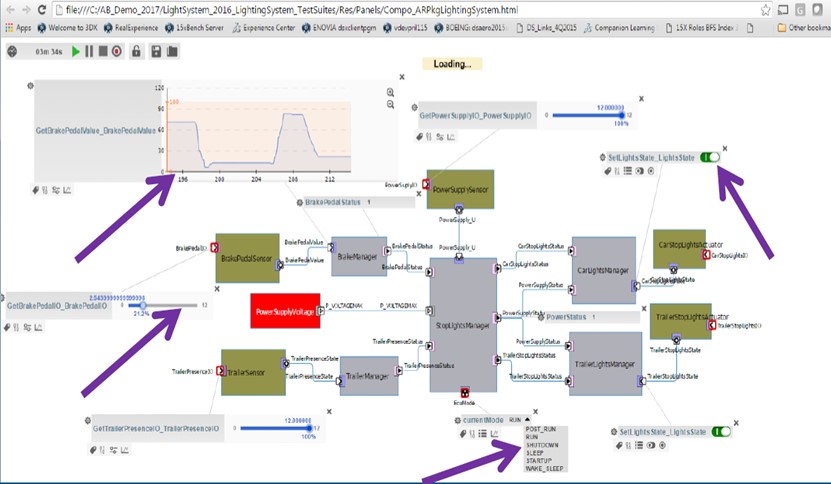The height and width of the screenshot is (484, 831).
Task: Open the Companion Learning bookmark
Action: (x=619, y=28)
